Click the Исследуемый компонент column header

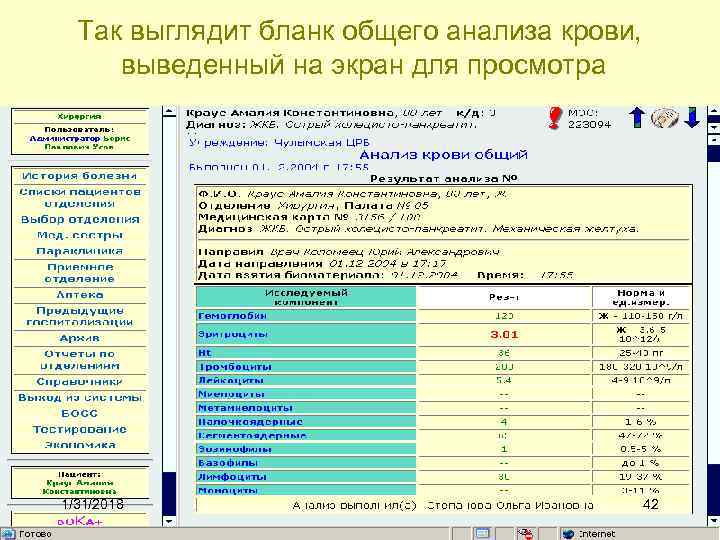(306, 297)
